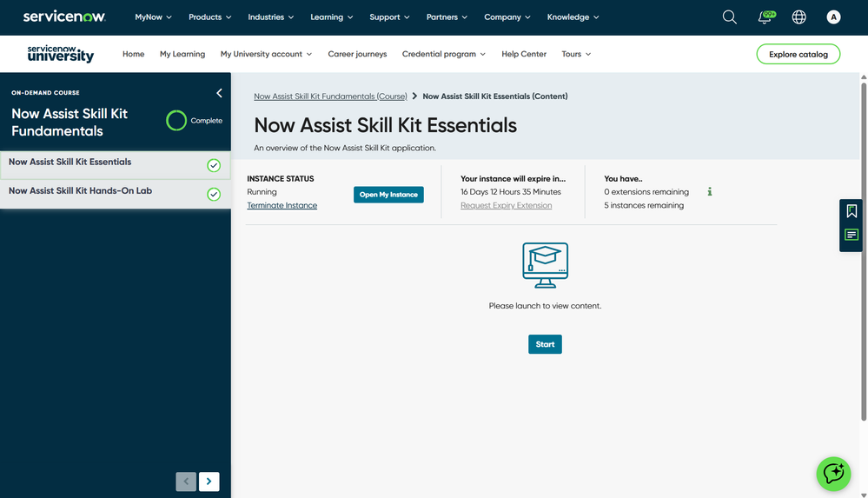
Task: Click Request Expiry Extension link
Action: [506, 205]
